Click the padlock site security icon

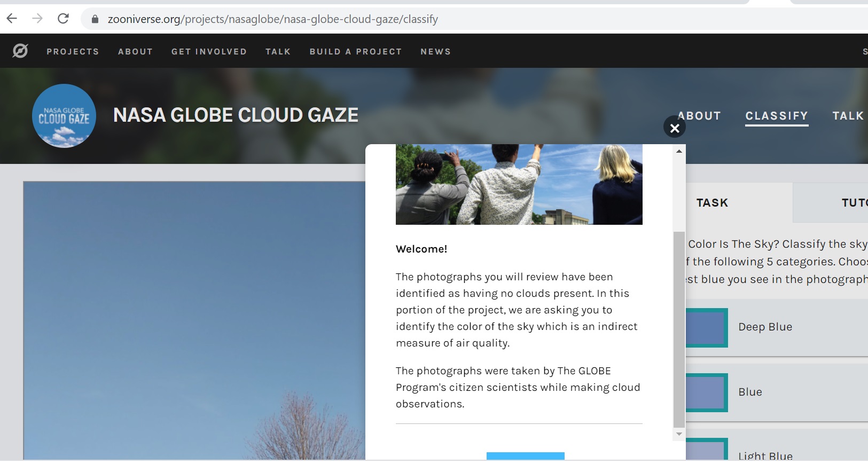(x=95, y=19)
